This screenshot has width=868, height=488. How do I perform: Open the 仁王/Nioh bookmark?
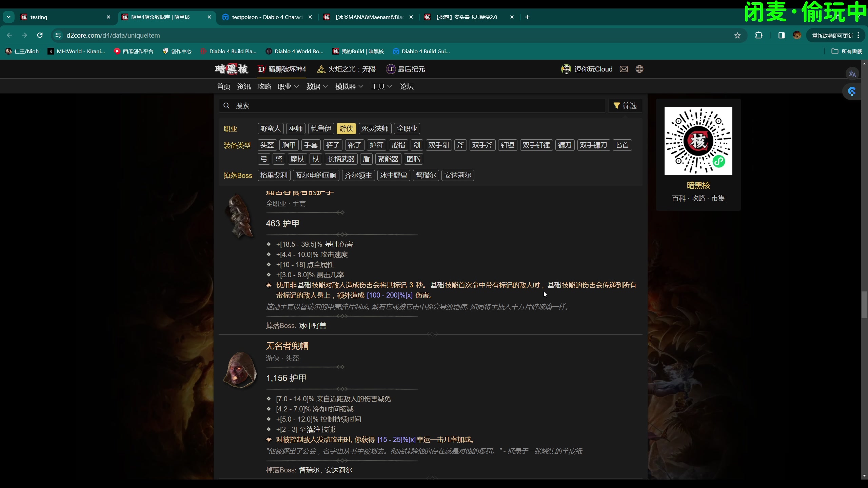[x=22, y=52]
